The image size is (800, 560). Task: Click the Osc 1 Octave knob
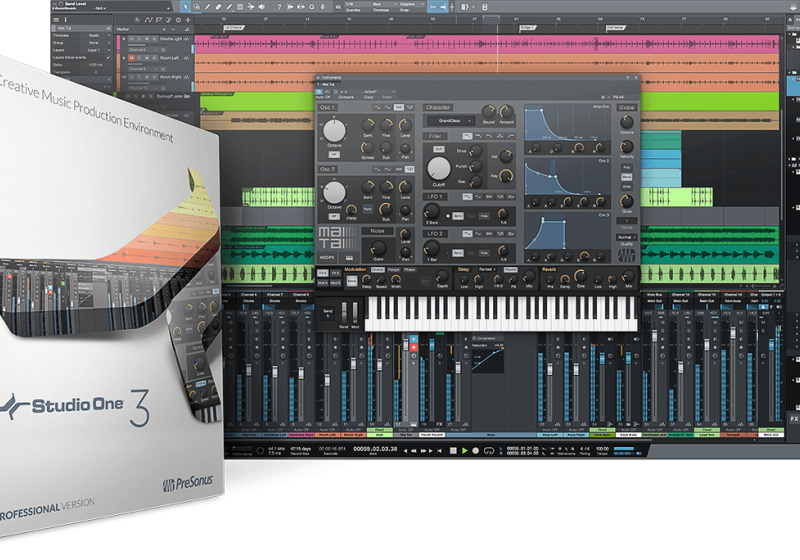[x=334, y=131]
